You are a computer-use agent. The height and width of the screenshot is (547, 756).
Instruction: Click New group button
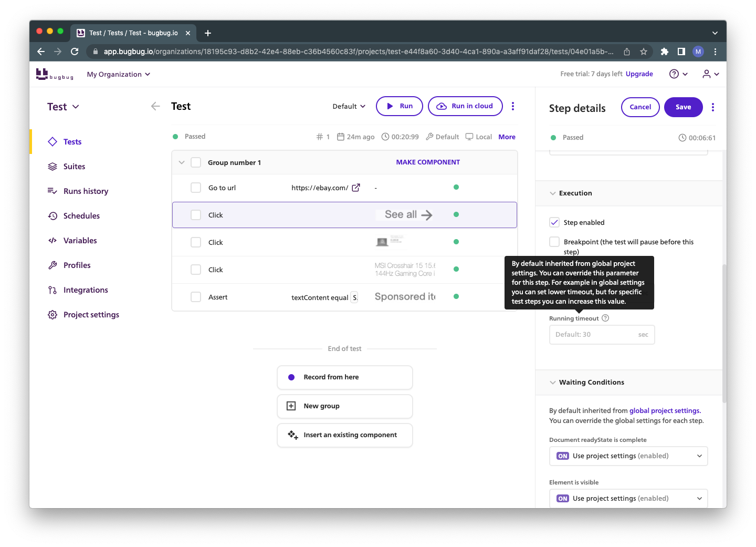345,406
